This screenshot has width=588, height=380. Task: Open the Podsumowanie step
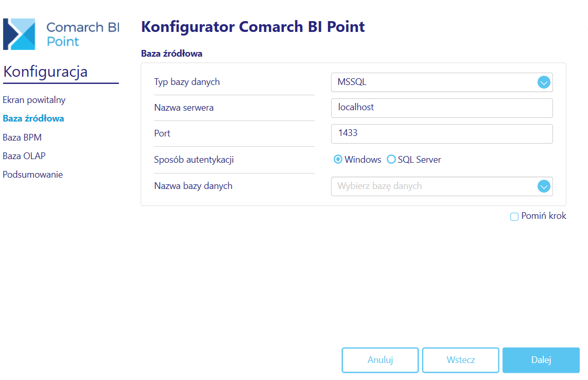pyautogui.click(x=32, y=175)
